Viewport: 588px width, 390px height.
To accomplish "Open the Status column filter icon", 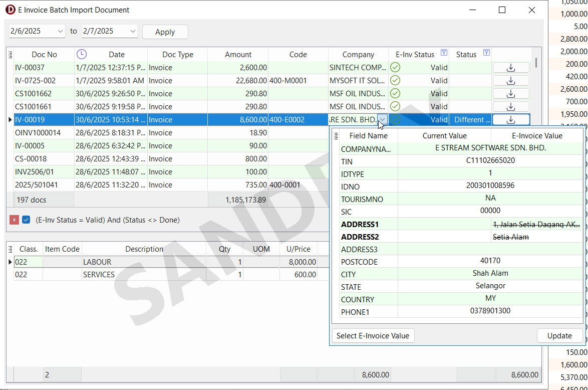I will click(486, 53).
